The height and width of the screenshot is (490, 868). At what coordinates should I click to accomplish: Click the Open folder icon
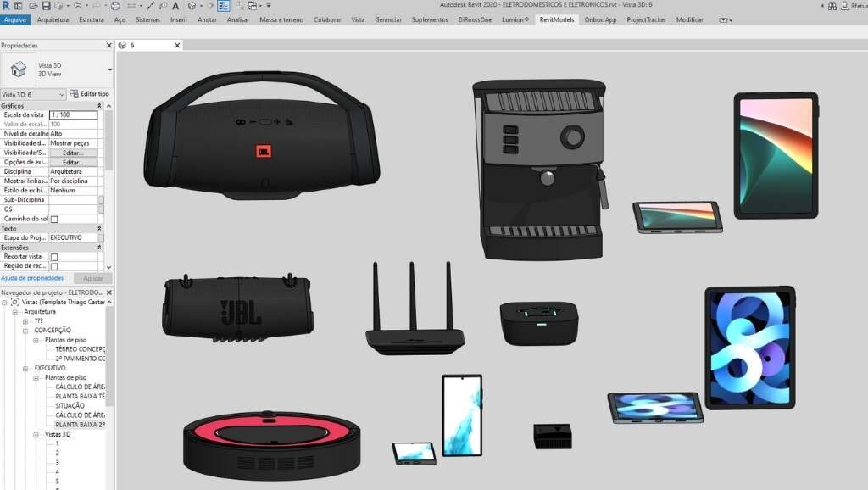click(32, 6)
